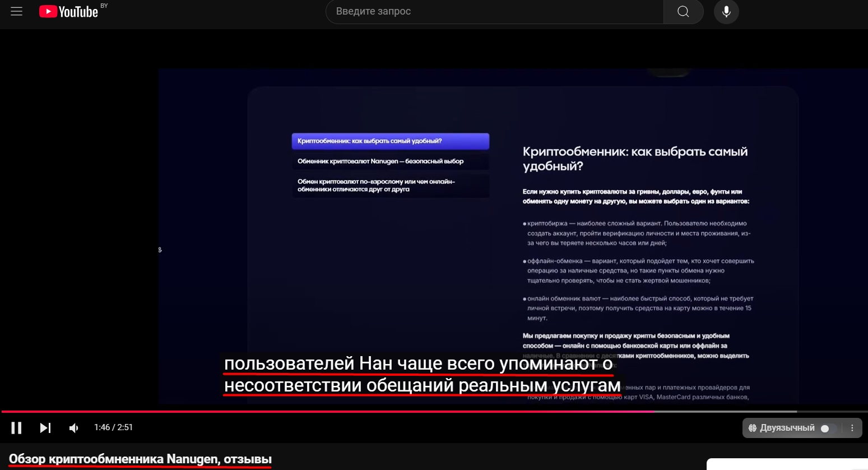This screenshot has width=868, height=470.
Task: Select "Обмен криптовалют по-взрослому" item in video
Action: point(391,186)
